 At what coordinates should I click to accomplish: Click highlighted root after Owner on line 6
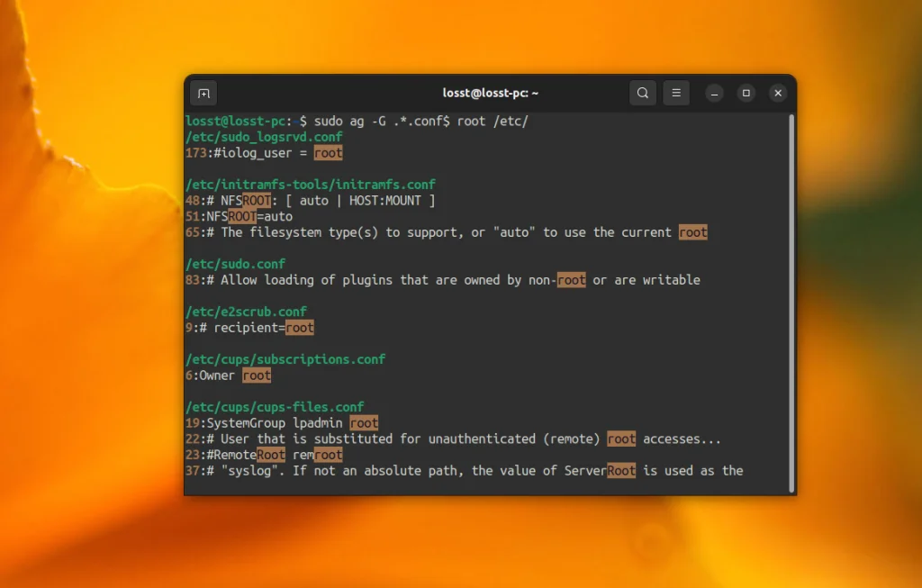click(x=256, y=375)
